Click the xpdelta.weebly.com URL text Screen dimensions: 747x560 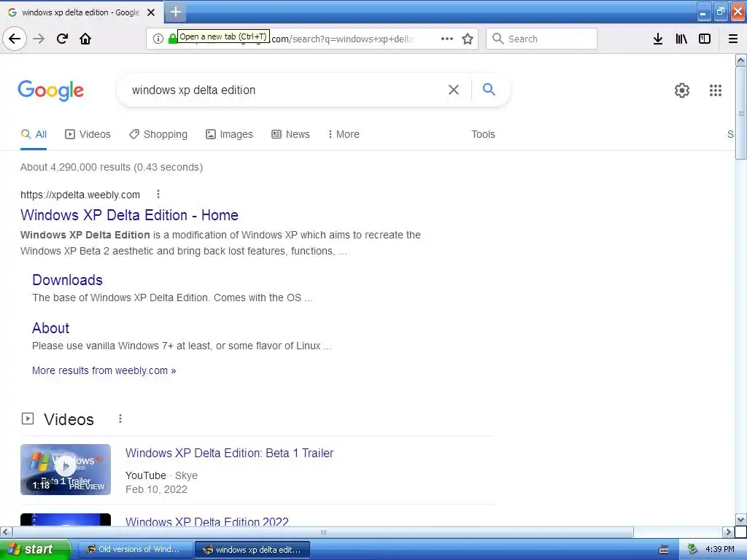[80, 194]
